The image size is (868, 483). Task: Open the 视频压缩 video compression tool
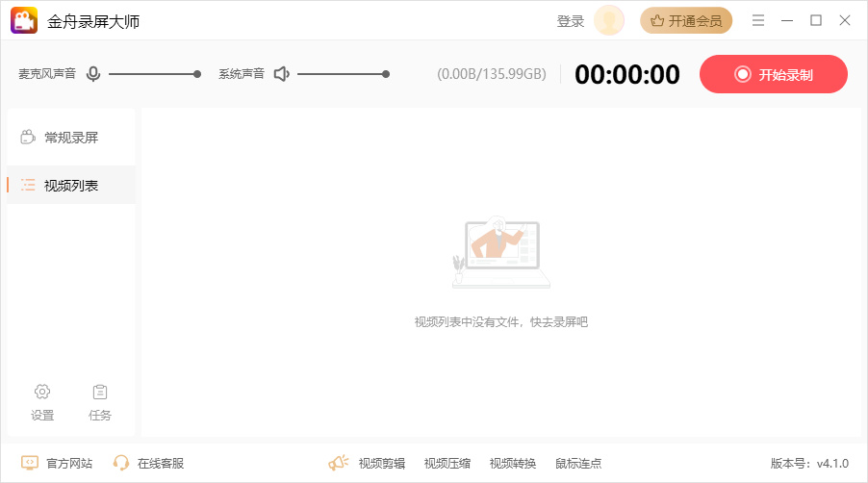(447, 463)
